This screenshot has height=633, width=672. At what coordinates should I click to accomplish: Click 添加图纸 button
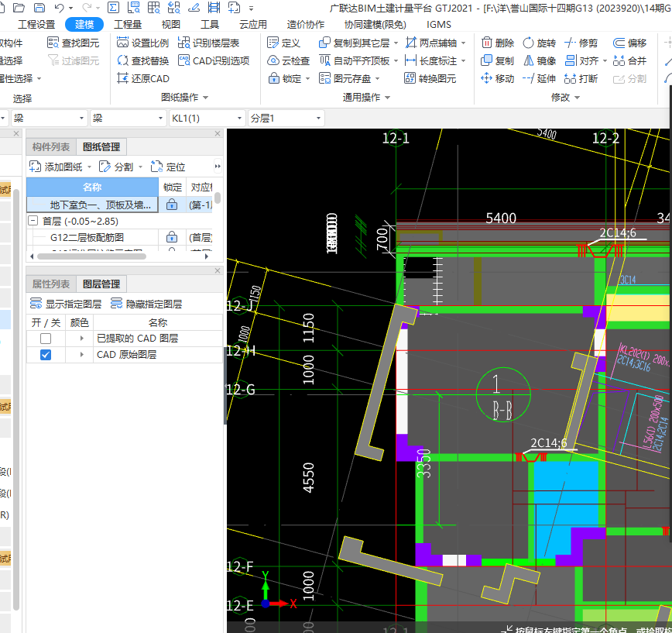click(57, 167)
